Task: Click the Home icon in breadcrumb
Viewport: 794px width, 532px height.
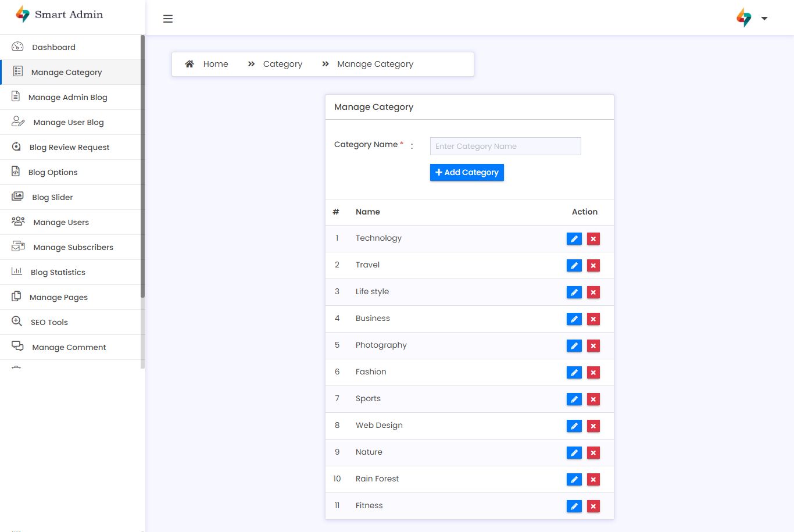Action: (189, 64)
